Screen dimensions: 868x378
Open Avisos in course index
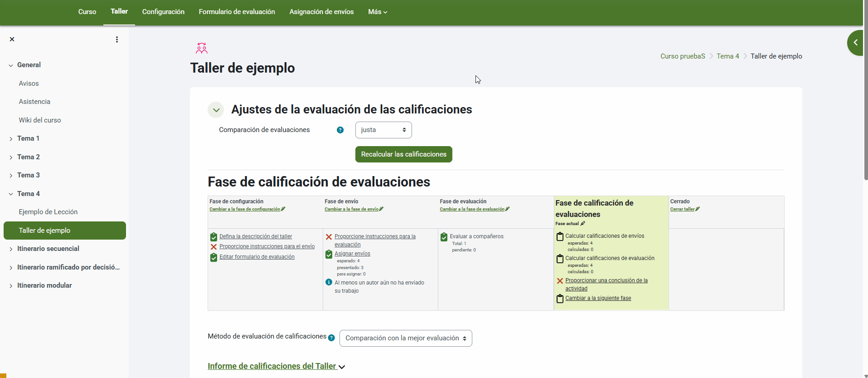tap(29, 83)
